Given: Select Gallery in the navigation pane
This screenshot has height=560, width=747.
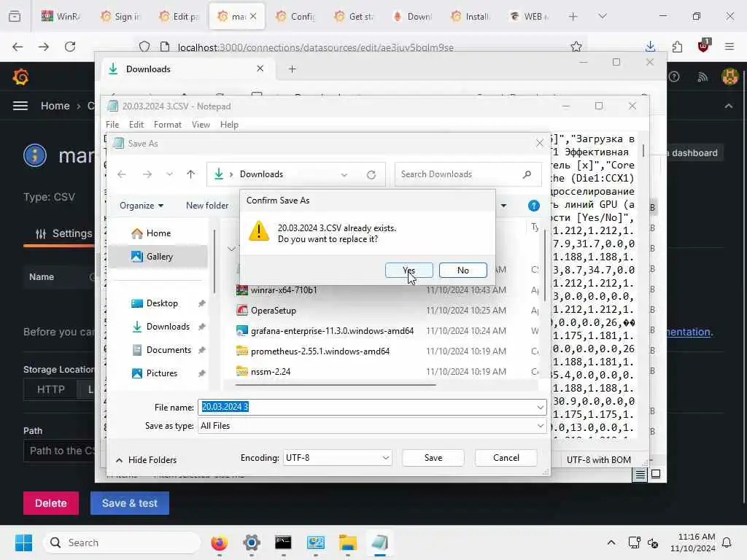Looking at the screenshot, I should [x=158, y=257].
